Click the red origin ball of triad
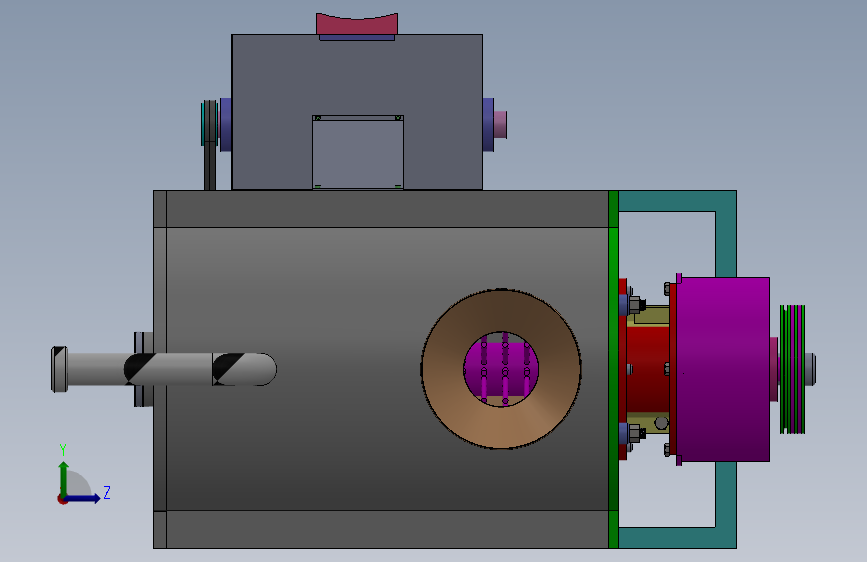The height and width of the screenshot is (562, 867). tap(62, 499)
